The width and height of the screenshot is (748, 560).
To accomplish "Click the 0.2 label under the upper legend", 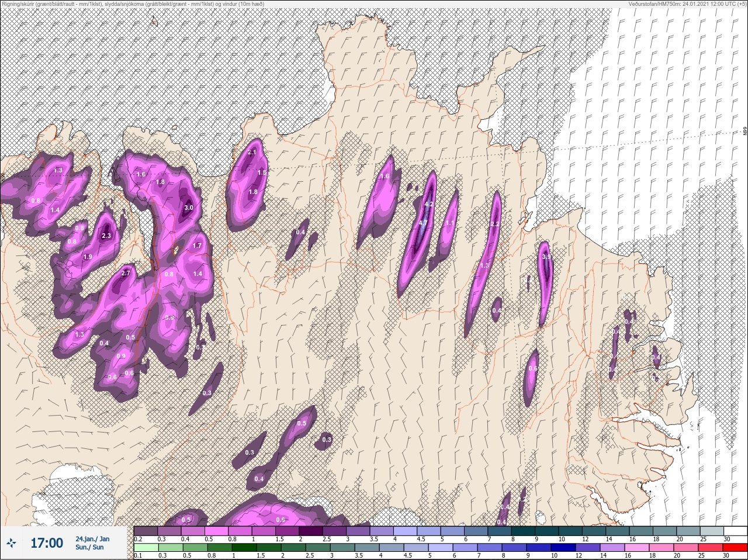I will pyautogui.click(x=138, y=539).
